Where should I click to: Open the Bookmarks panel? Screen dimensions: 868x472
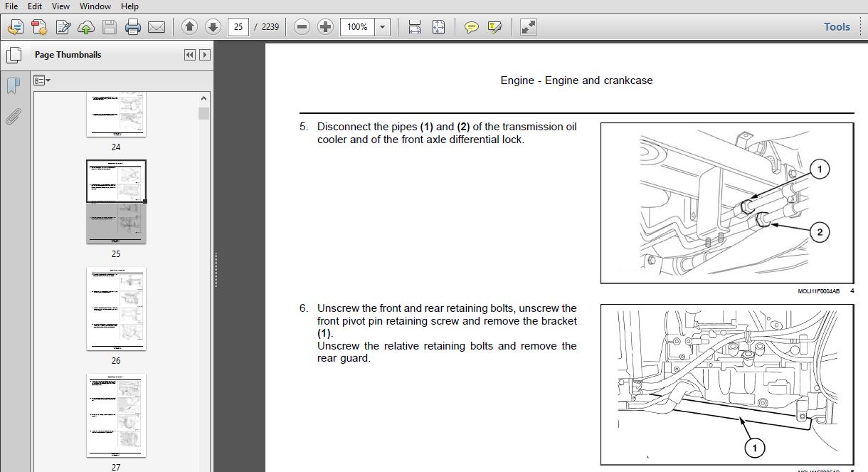14,86
